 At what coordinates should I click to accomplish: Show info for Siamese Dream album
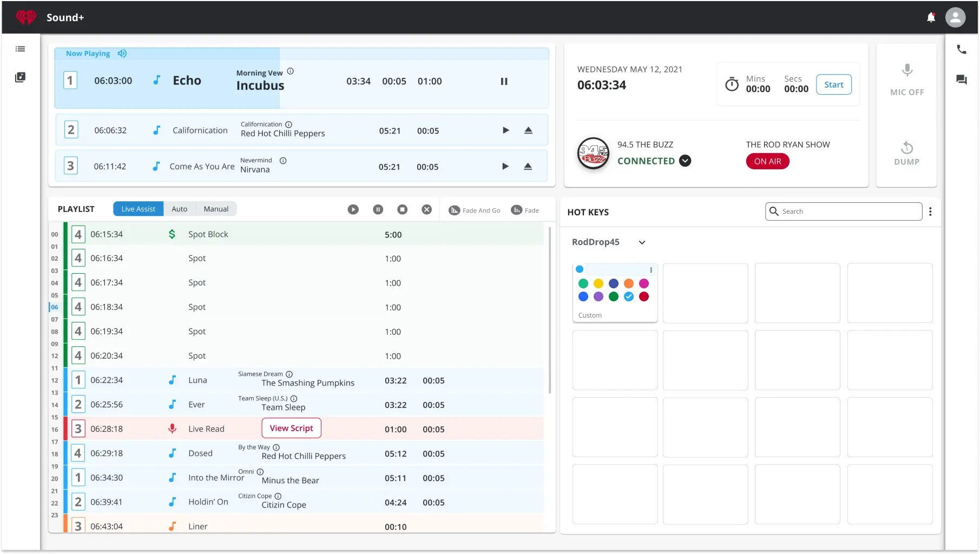click(289, 374)
